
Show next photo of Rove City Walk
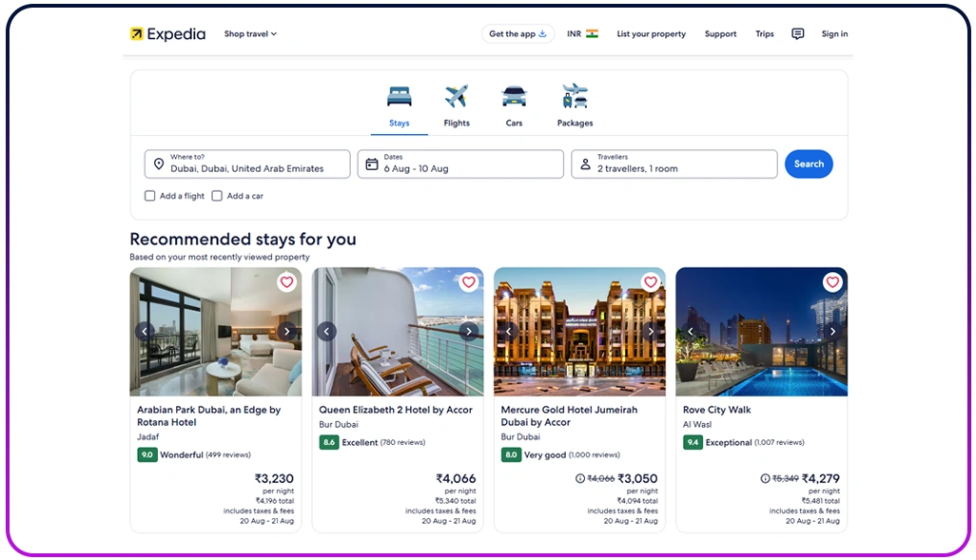tap(832, 331)
